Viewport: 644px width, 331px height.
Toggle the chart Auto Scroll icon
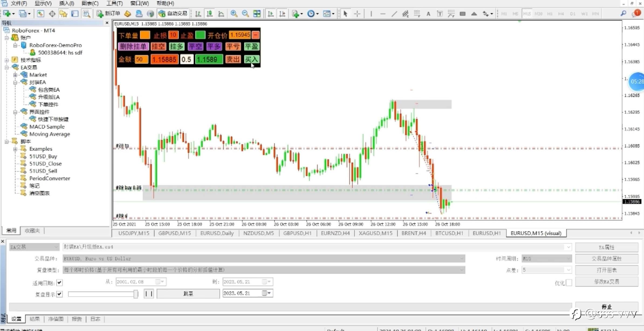[270, 13]
